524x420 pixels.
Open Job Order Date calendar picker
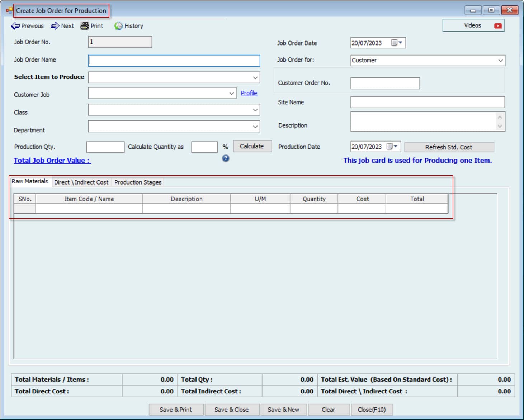tap(397, 43)
